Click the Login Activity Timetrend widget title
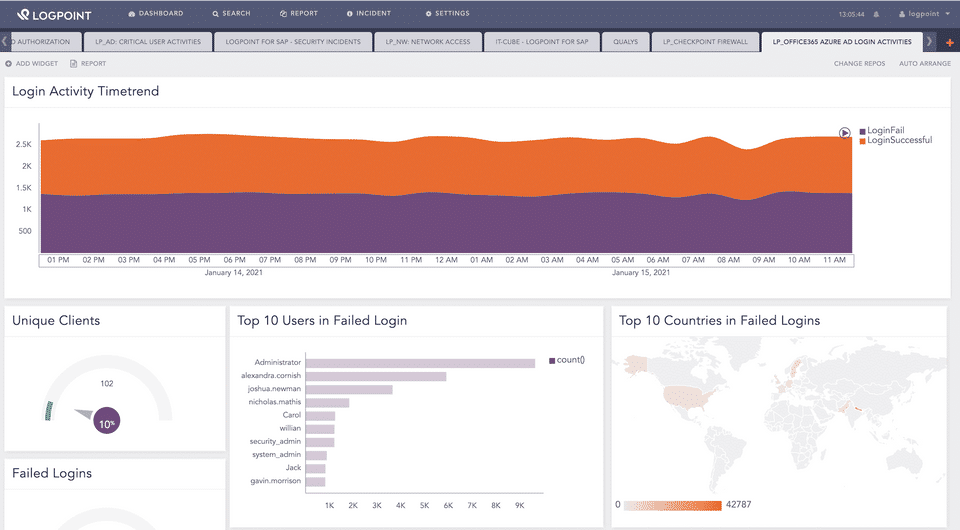This screenshot has height=530, width=960. [x=86, y=91]
